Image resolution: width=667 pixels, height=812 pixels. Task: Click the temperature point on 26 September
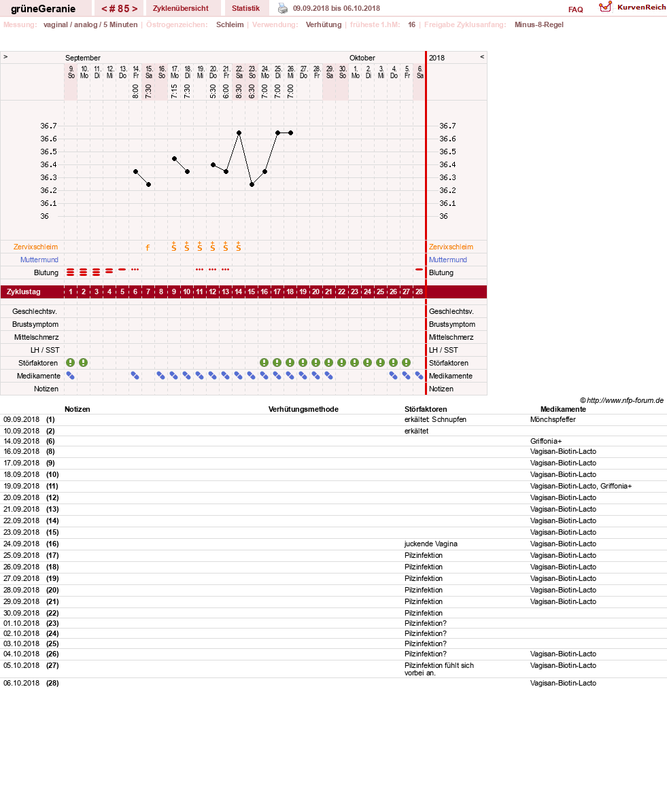(291, 133)
